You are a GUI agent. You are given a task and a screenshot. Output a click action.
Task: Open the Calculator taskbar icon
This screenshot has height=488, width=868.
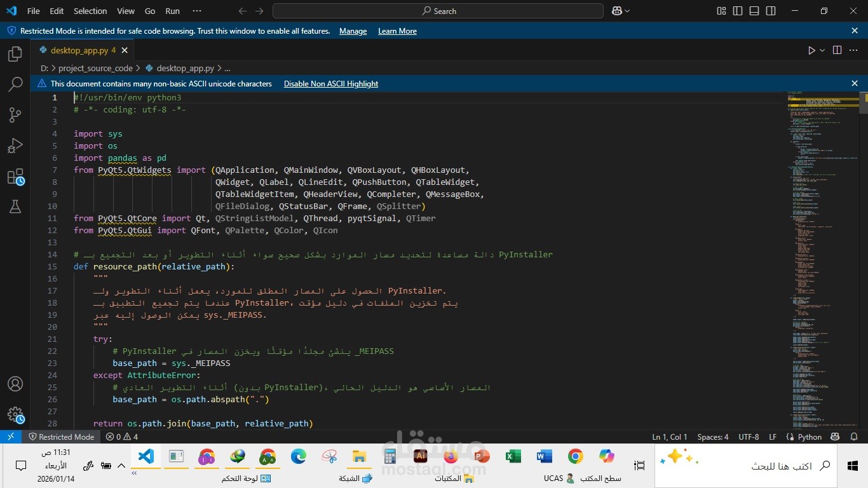pos(390,457)
